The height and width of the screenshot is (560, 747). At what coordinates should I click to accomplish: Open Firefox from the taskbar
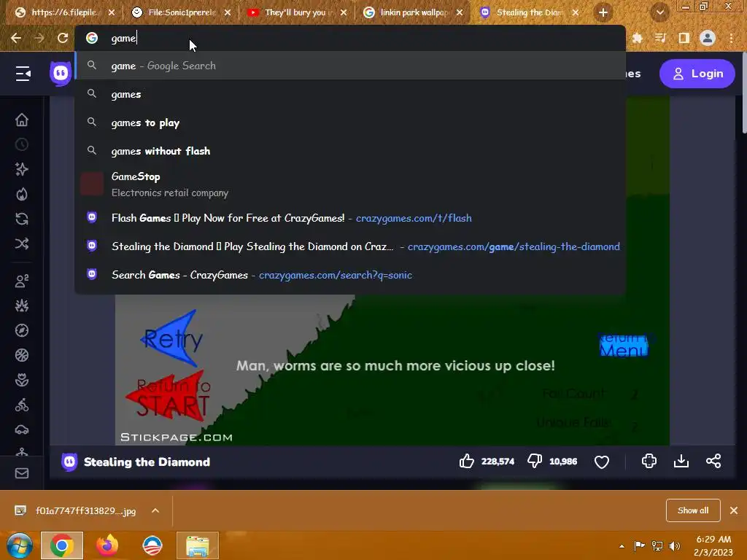point(107,545)
